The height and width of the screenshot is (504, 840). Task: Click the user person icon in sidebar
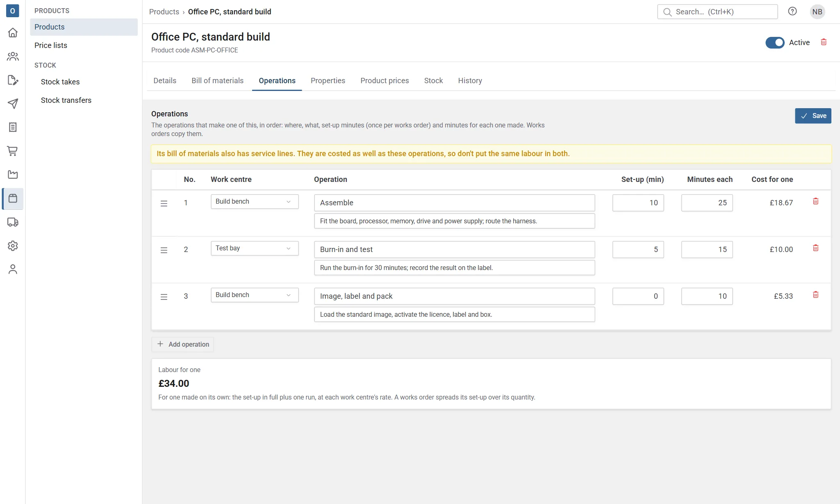pyautogui.click(x=13, y=269)
